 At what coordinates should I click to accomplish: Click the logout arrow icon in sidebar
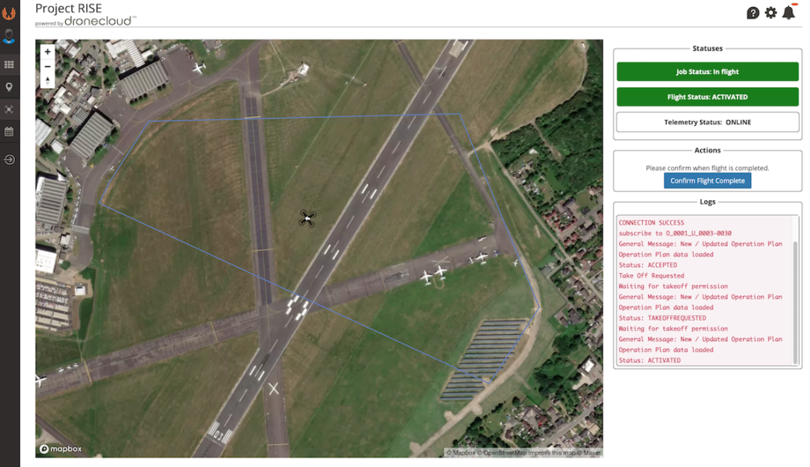(9, 160)
